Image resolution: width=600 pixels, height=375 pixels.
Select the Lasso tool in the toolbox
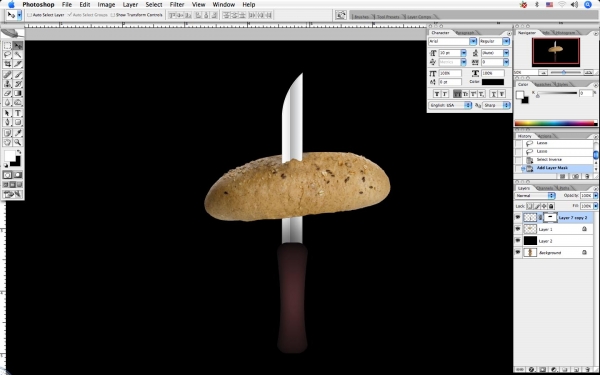tap(7, 55)
